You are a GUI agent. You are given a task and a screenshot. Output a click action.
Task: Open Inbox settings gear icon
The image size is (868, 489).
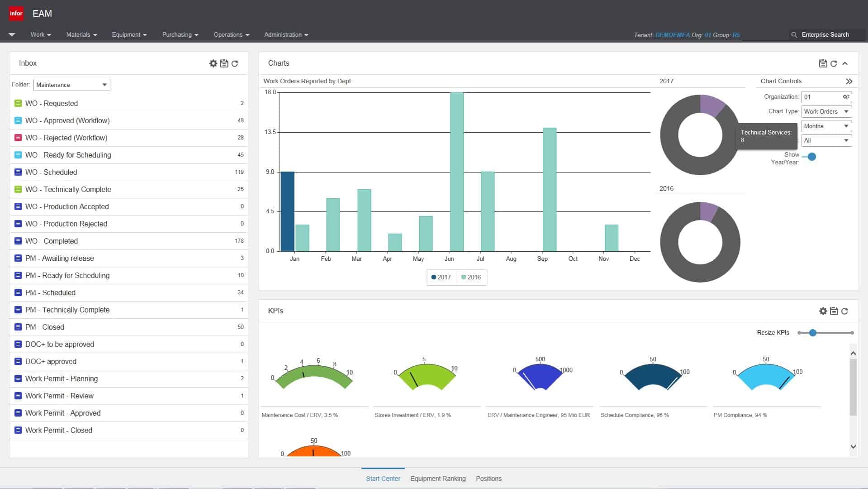pos(213,63)
